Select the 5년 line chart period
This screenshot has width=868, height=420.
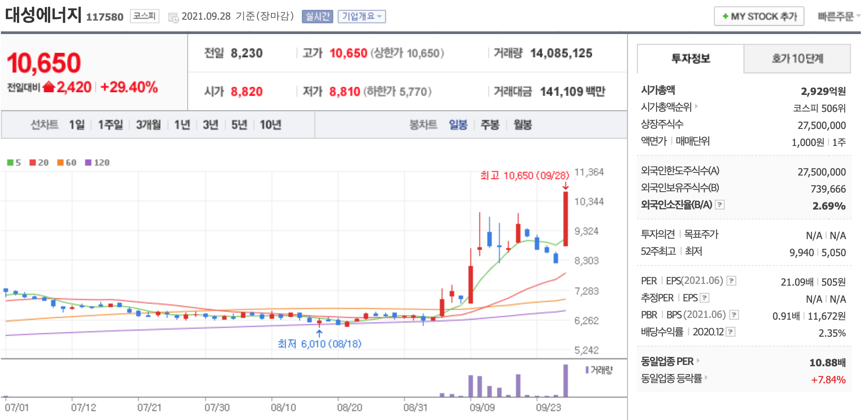pos(239,124)
